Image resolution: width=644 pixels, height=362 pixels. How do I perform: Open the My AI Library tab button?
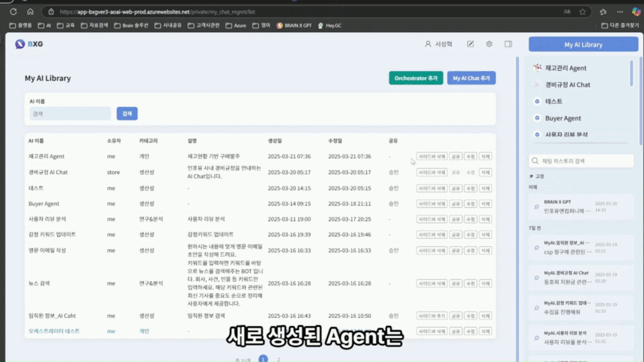coord(583,45)
